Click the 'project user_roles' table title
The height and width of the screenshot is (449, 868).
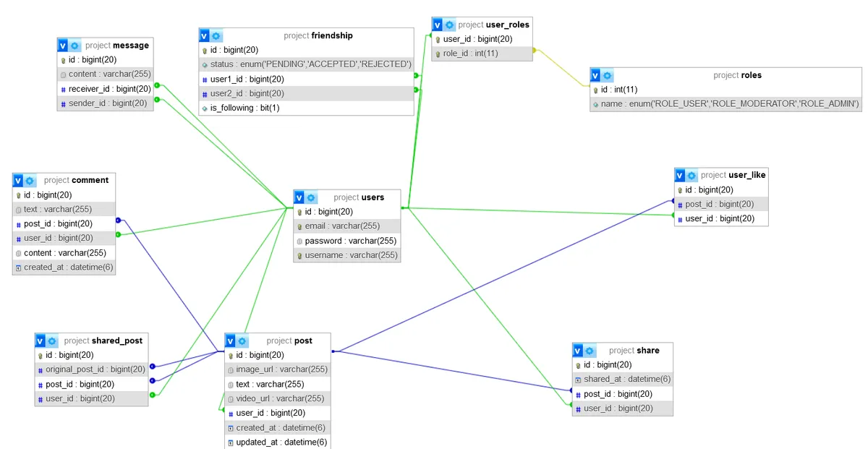494,25
